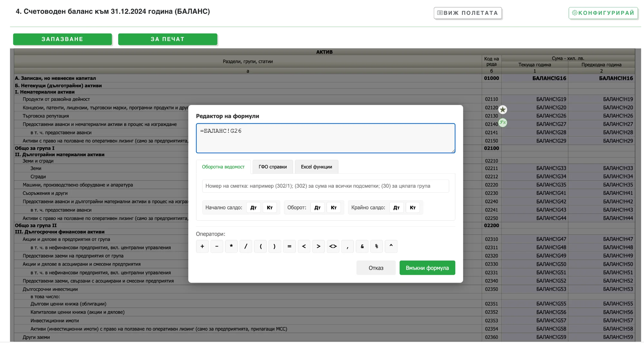The height and width of the screenshot is (343, 644).
Task: Select the Оборотна ведомост tab
Action: coord(223,167)
